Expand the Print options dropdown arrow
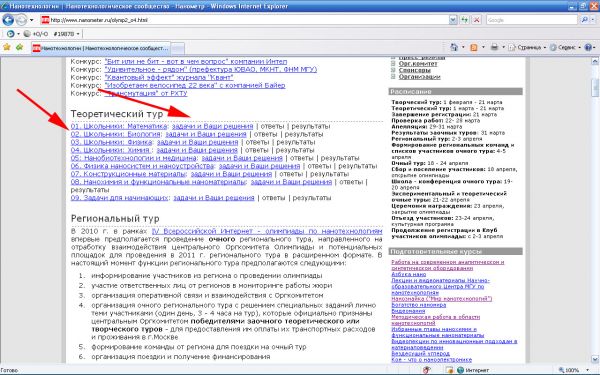Screen dimensions: 600x375 503,47
